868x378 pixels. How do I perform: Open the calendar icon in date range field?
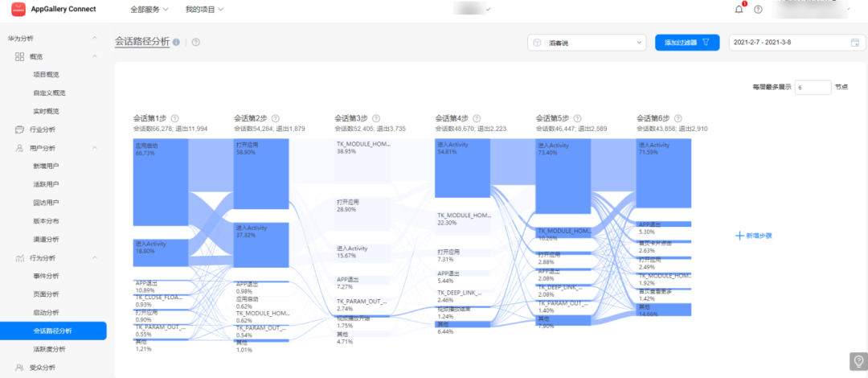click(854, 42)
